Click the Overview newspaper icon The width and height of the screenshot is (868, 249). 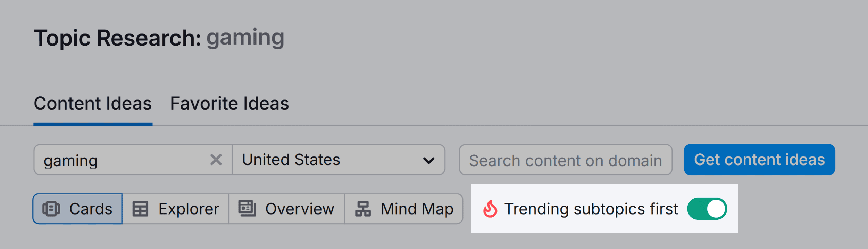[x=247, y=208]
